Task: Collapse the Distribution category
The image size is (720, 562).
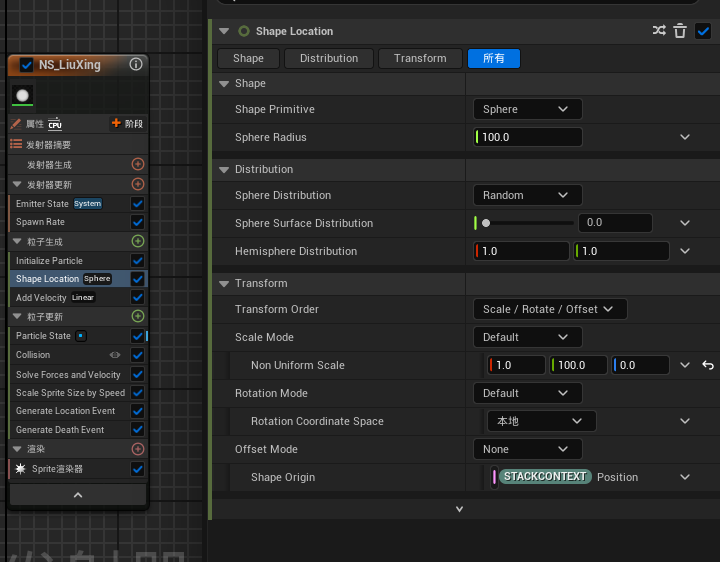Action: pyautogui.click(x=224, y=169)
